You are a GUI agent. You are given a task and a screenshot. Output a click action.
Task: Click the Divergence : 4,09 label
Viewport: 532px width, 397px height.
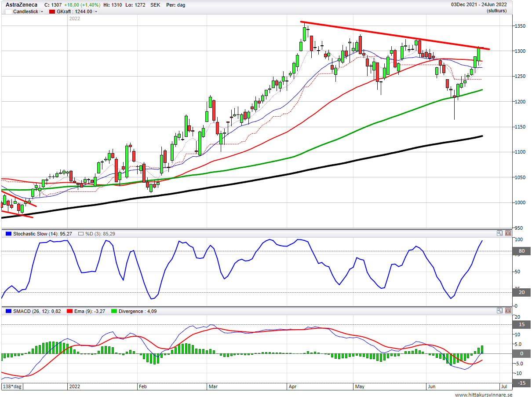tap(138, 311)
